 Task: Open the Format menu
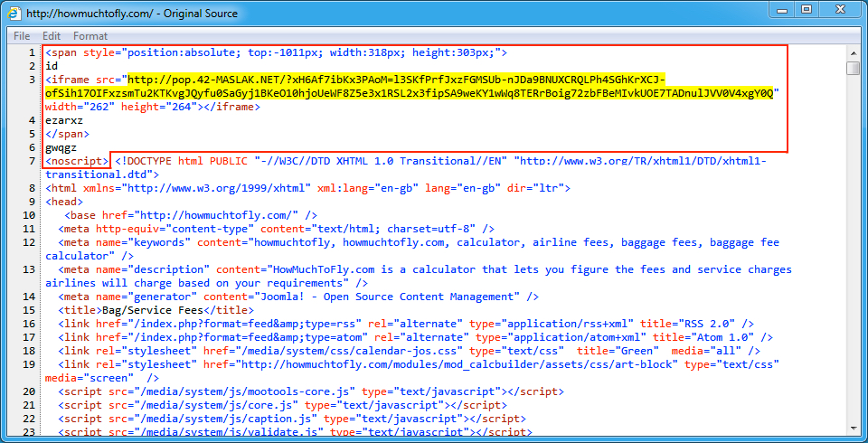pos(90,36)
